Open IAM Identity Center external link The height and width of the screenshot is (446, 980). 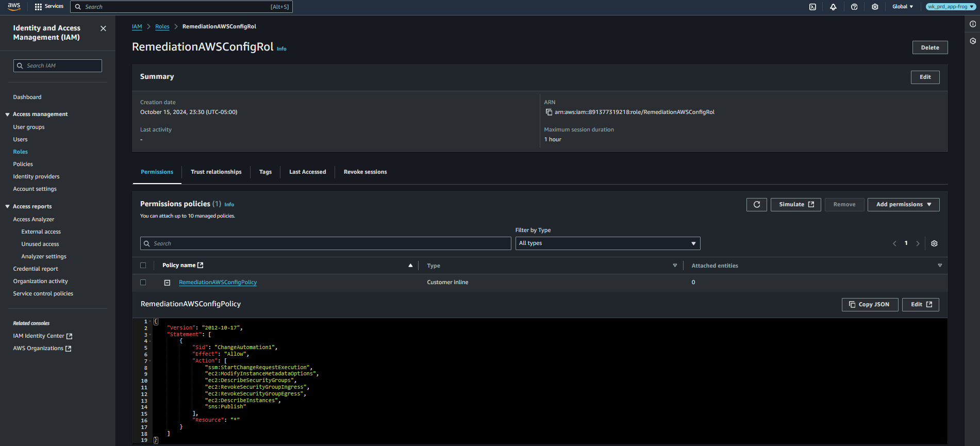43,336
